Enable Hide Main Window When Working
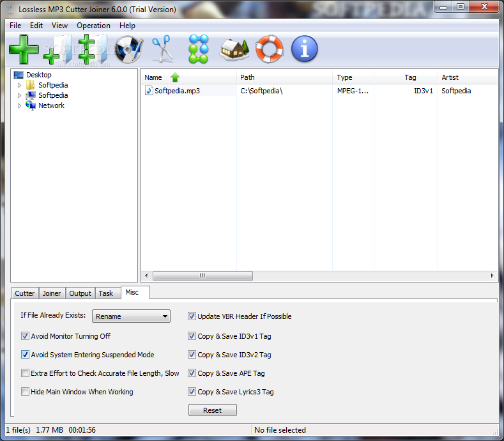 pyautogui.click(x=25, y=392)
